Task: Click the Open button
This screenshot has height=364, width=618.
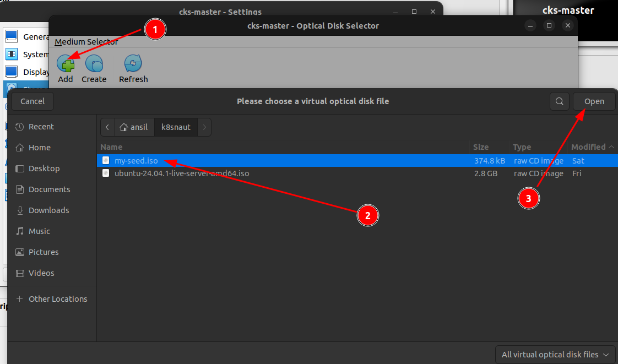Action: pyautogui.click(x=594, y=101)
